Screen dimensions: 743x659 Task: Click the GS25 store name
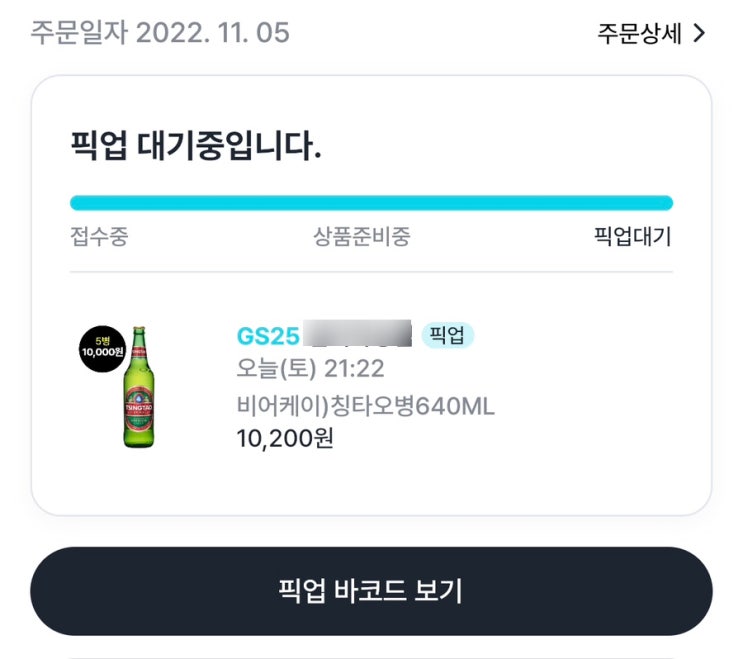coord(268,335)
